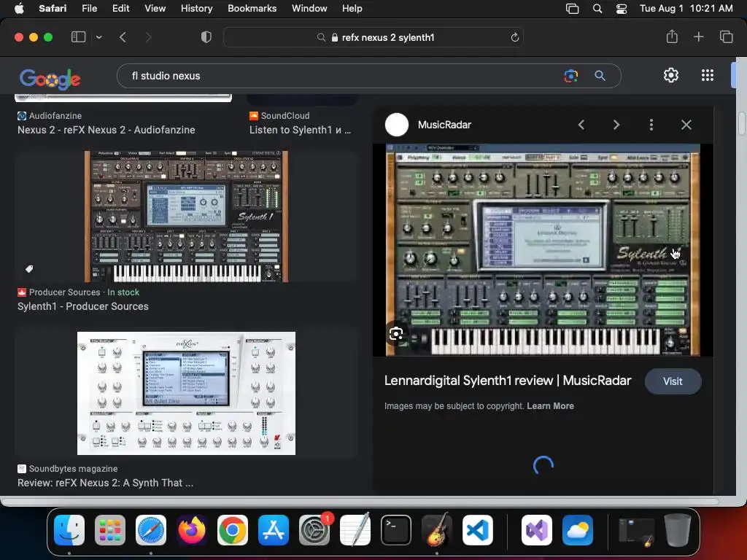This screenshot has width=747, height=560.
Task: Search inside image with Lens icon
Action: click(396, 334)
